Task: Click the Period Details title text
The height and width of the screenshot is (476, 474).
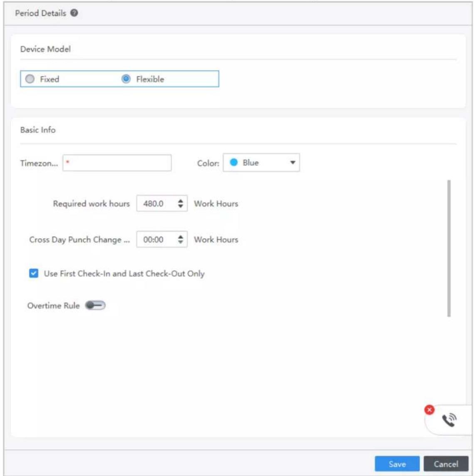Action: click(40, 13)
